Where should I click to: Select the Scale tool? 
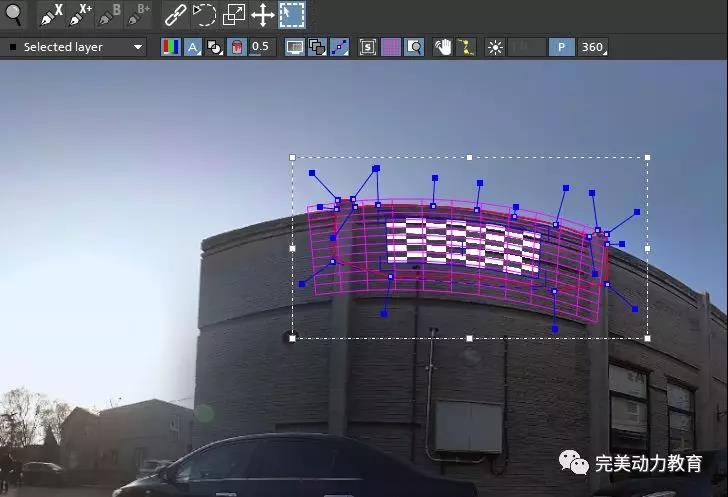[x=234, y=15]
